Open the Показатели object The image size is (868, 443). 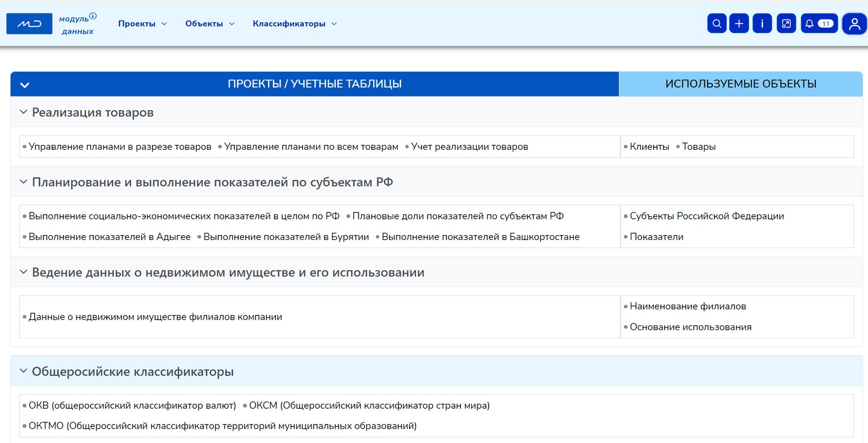click(x=656, y=237)
